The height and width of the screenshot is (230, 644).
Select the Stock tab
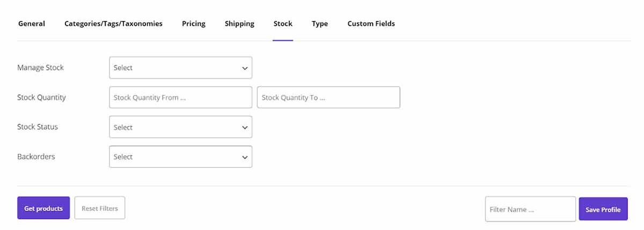point(283,24)
